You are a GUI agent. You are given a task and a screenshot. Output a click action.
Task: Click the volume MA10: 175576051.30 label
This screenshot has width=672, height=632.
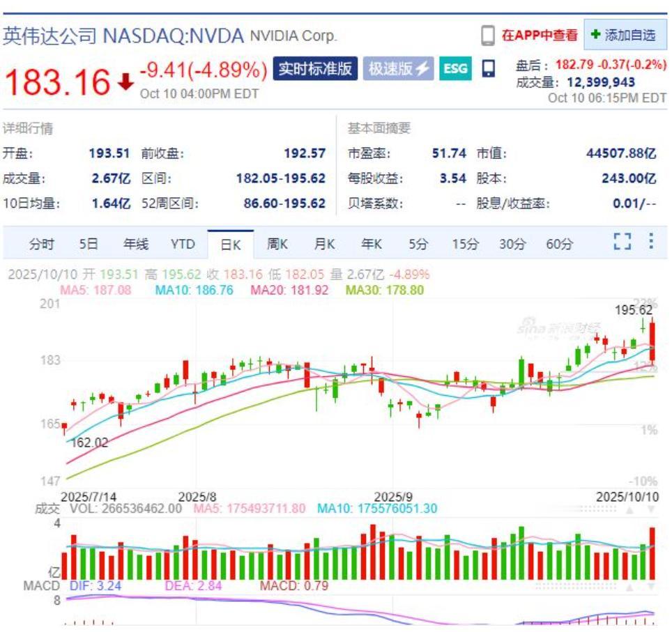pyautogui.click(x=377, y=509)
